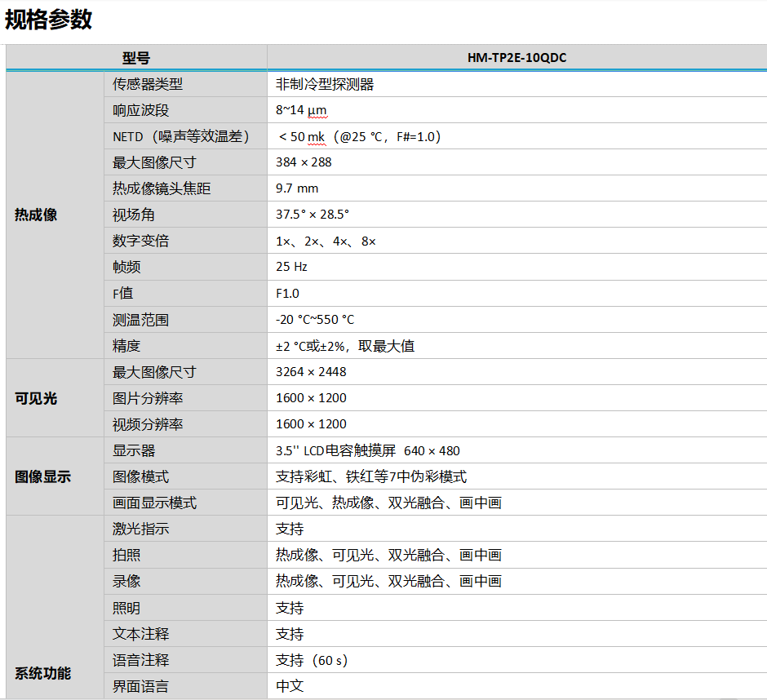Select 支持 value beside 激光指示
767x700 pixels.
290,529
